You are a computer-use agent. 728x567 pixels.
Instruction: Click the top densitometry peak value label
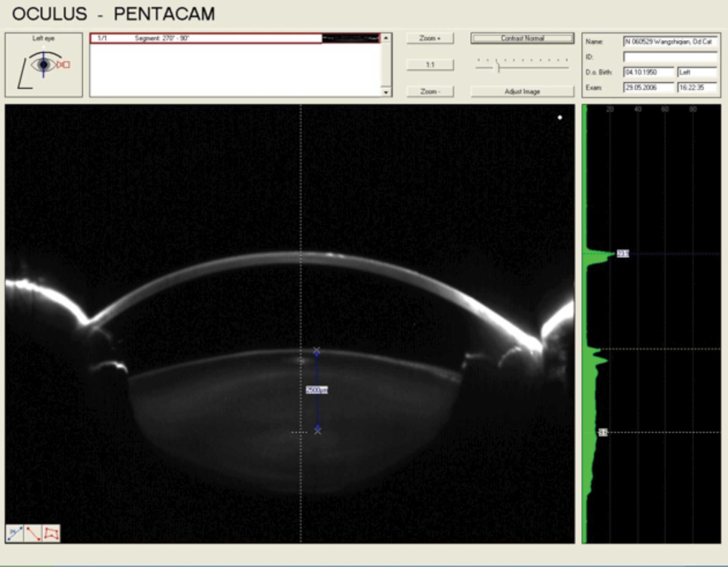point(623,254)
